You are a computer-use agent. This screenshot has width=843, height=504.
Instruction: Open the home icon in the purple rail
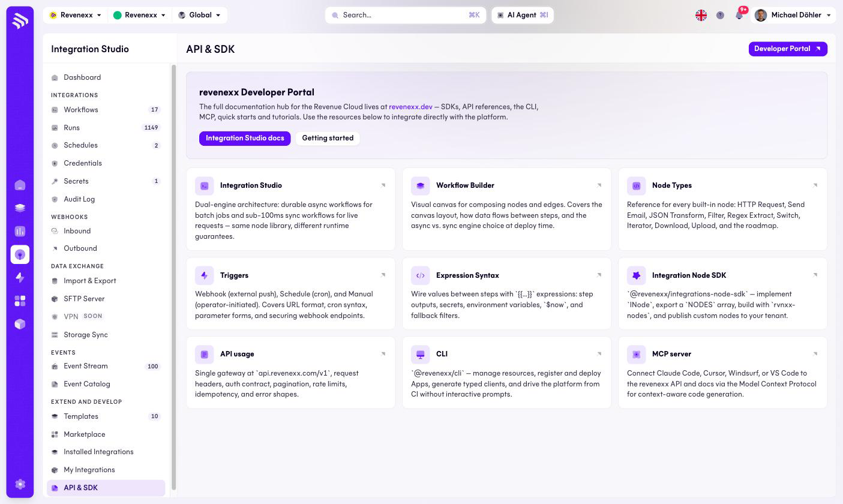pyautogui.click(x=20, y=185)
